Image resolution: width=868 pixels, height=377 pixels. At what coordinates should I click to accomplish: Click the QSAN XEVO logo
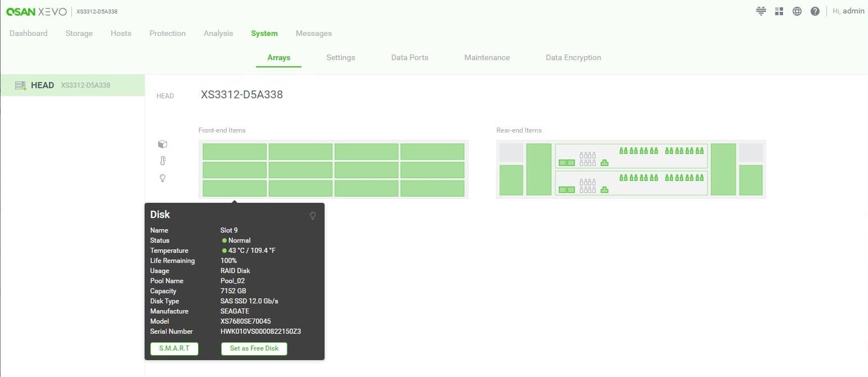[37, 12]
